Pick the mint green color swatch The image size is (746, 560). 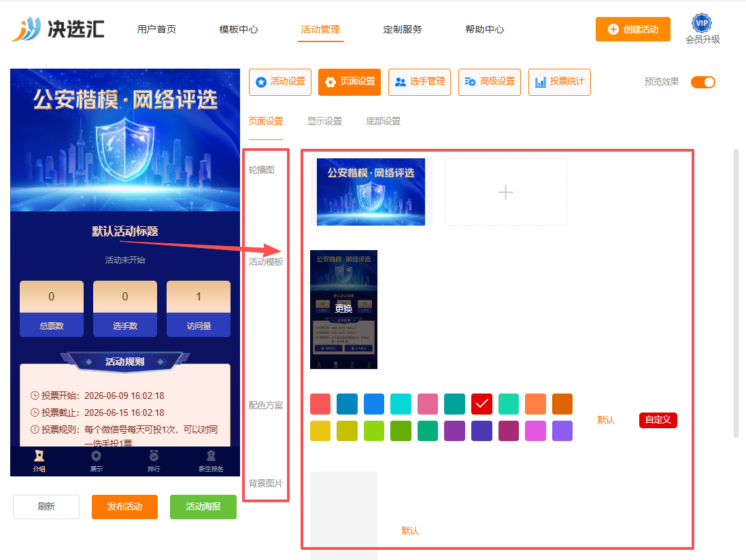point(509,404)
